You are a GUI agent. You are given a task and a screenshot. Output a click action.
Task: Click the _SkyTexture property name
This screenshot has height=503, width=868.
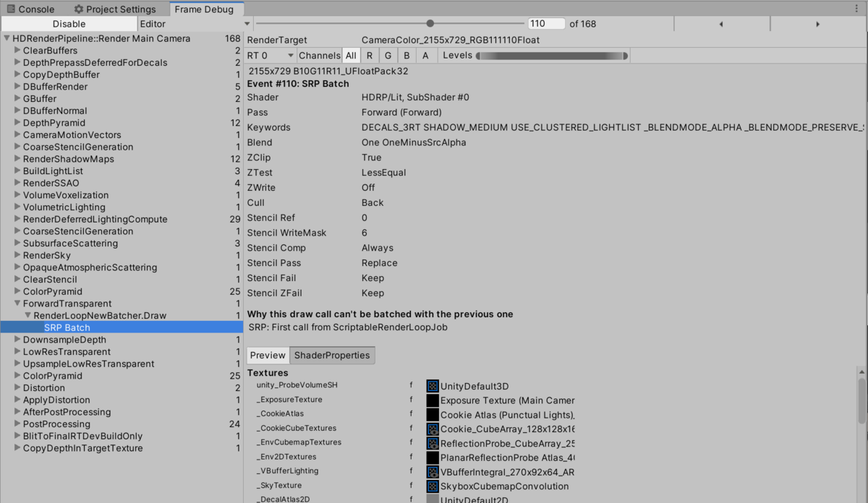(279, 486)
